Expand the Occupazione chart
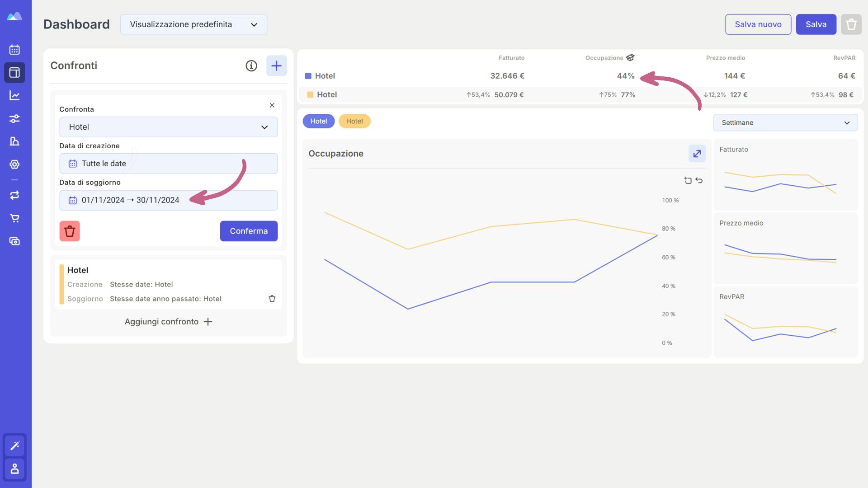 pyautogui.click(x=697, y=154)
